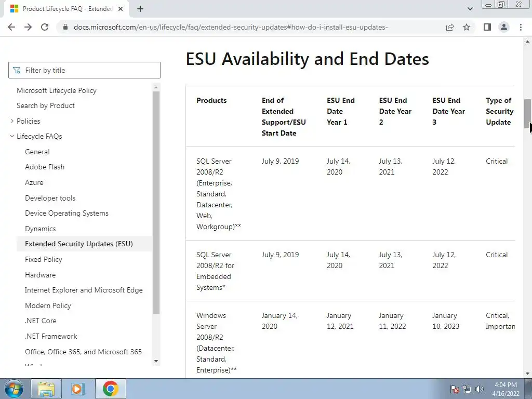Screen dimensions: 532x399
Task: Open Internet Explorer and Microsoft Edge FAQ
Action: (x=84, y=290)
